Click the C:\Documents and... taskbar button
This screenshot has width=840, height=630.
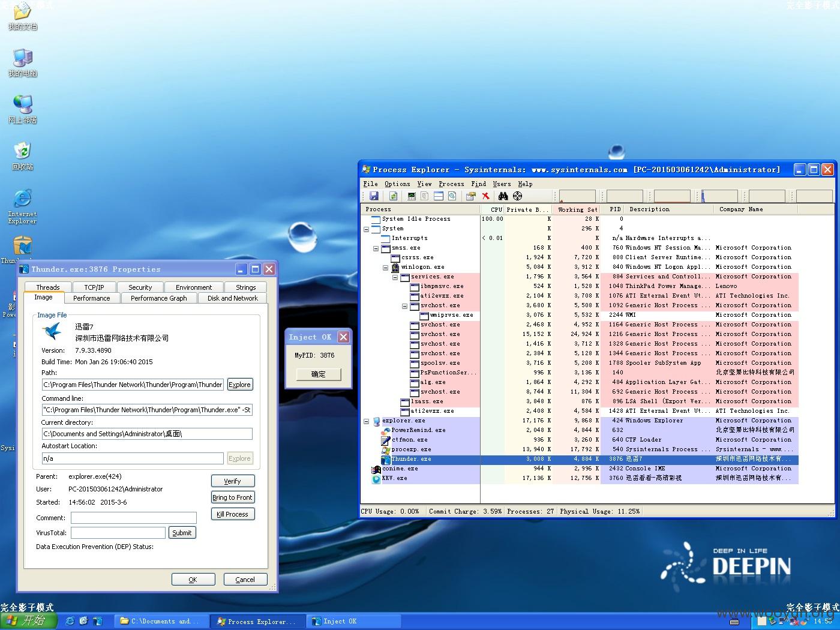point(163,622)
